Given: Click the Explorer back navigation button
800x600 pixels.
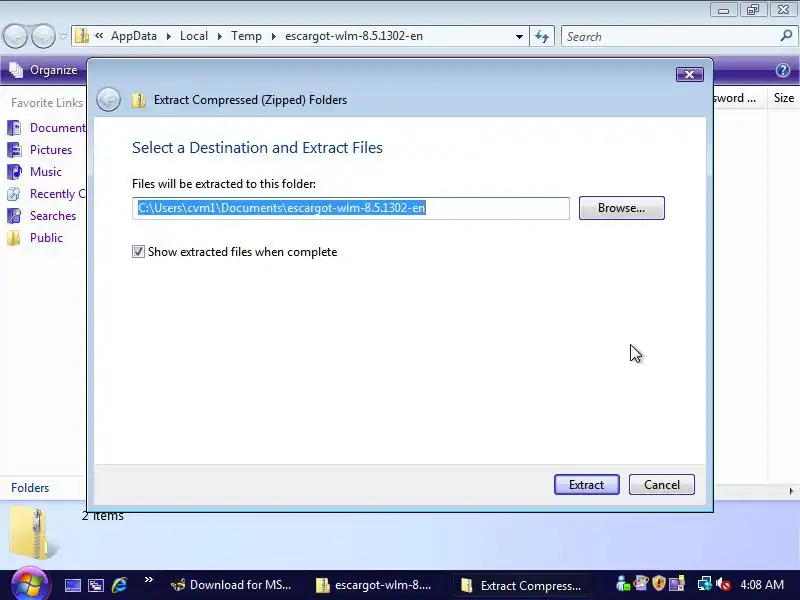Looking at the screenshot, I should click(15, 36).
